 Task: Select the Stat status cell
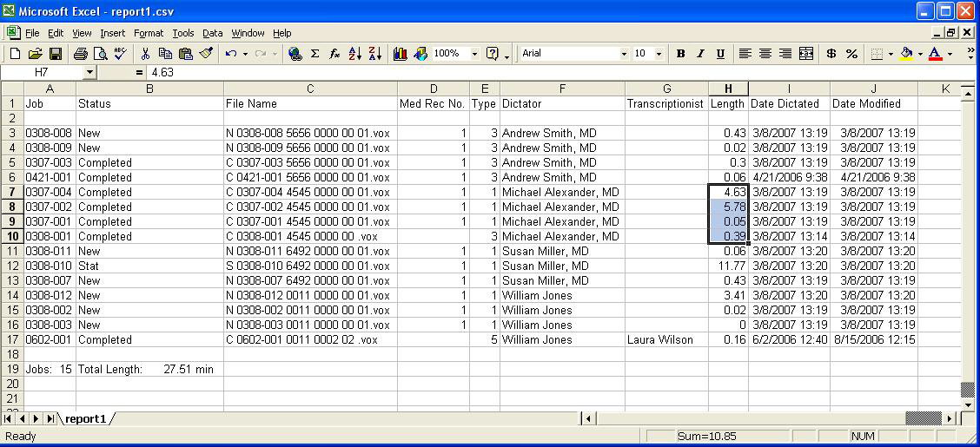tap(150, 266)
